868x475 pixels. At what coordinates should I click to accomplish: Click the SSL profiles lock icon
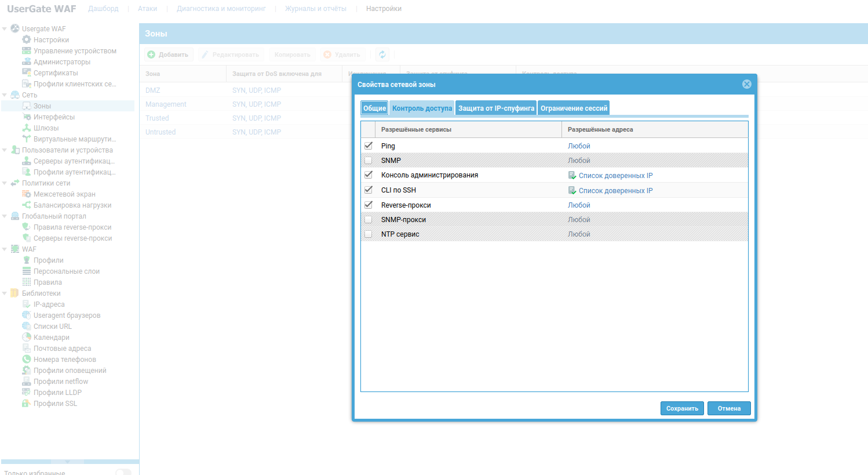(26, 404)
